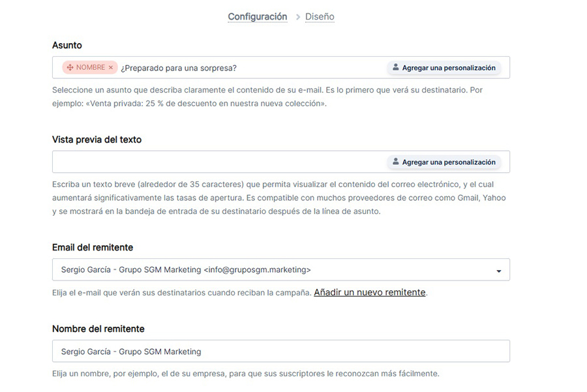Click Agregar una personalización under Asunto
The height and width of the screenshot is (392, 587).
(444, 67)
